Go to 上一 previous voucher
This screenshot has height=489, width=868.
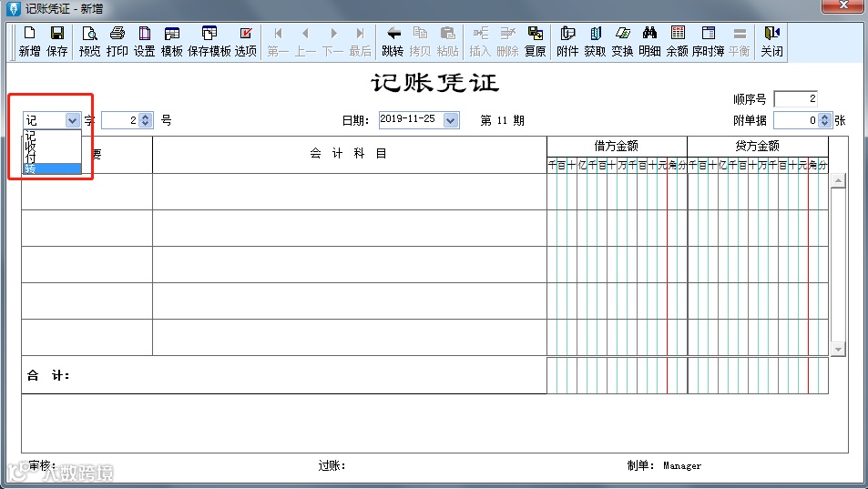tap(305, 42)
